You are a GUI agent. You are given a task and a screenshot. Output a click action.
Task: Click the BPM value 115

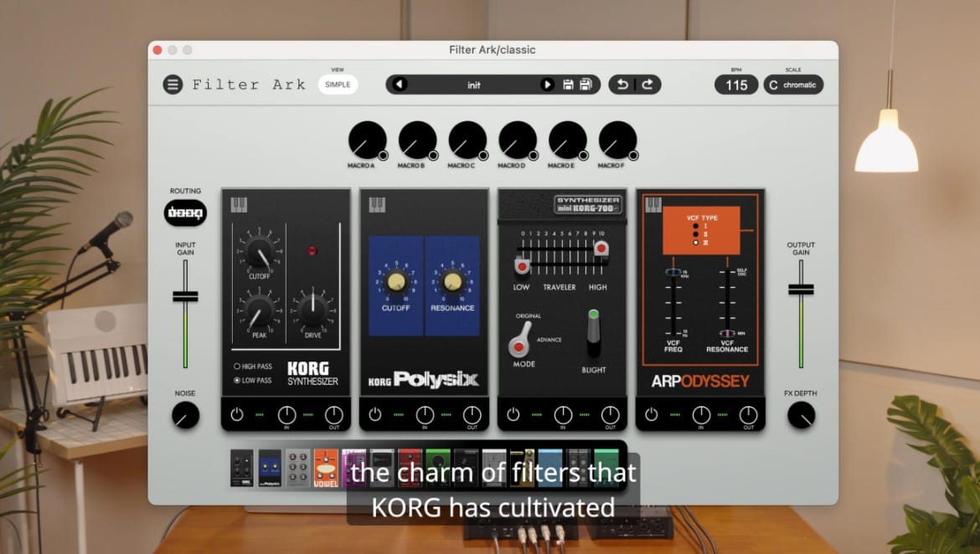coord(736,85)
